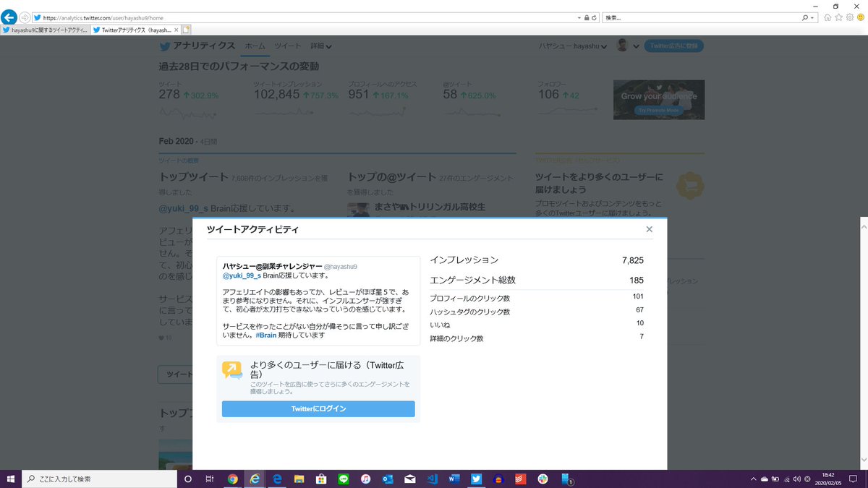Click the security lock icon in address bar
This screenshot has height=488, width=868.
click(x=587, y=17)
